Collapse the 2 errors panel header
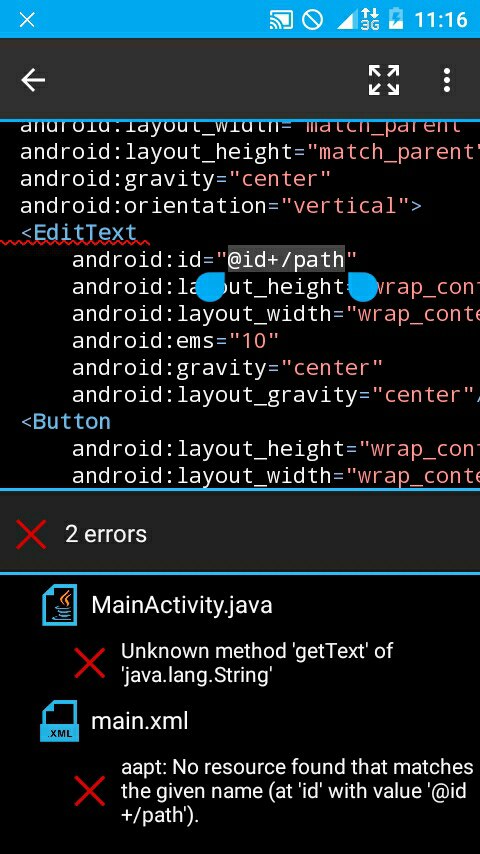The height and width of the screenshot is (854, 480). tap(240, 534)
